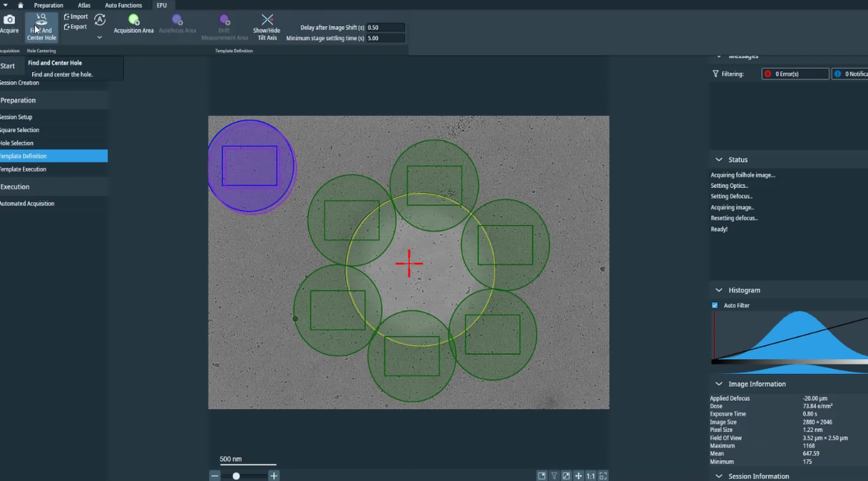Click the home icon in the top bar
868x481 pixels.
[20, 5]
